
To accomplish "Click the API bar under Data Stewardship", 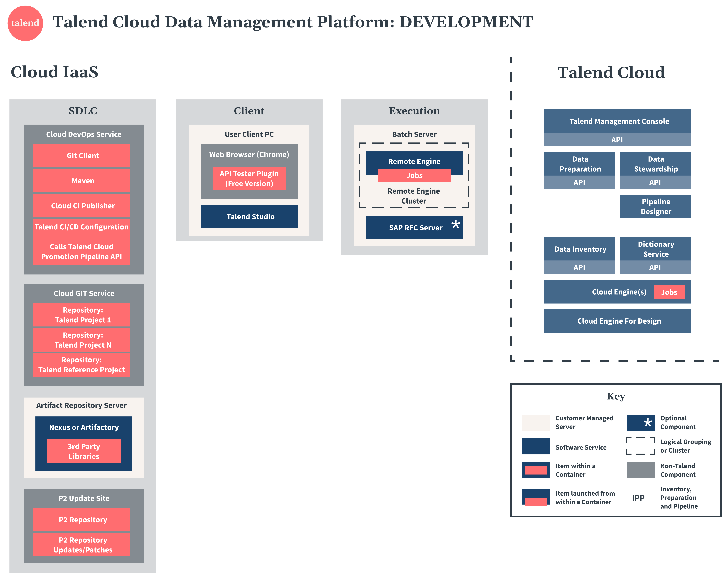I will (x=655, y=182).
